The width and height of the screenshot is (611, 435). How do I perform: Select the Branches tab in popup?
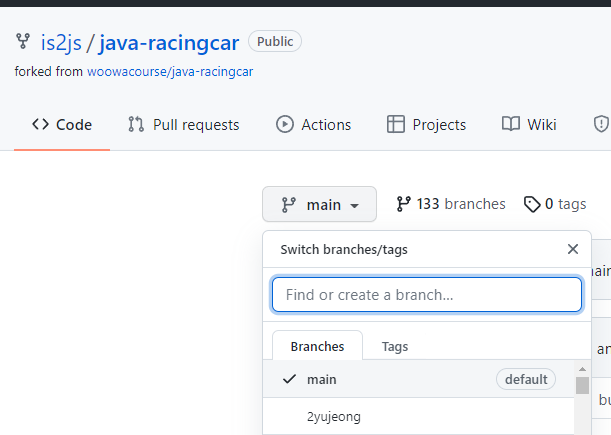pyautogui.click(x=317, y=346)
